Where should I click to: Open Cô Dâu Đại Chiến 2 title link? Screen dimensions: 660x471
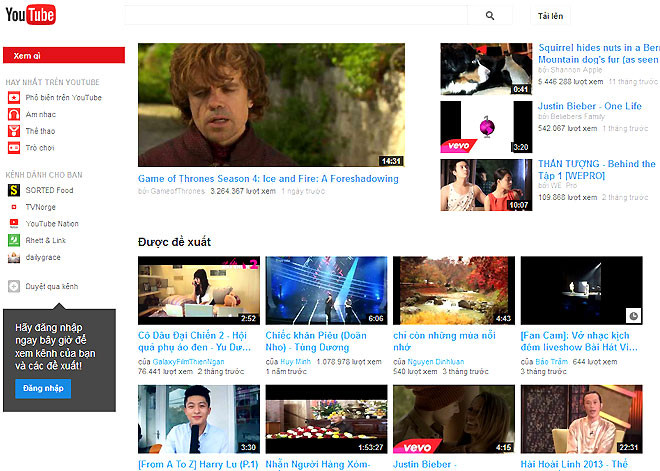point(194,341)
